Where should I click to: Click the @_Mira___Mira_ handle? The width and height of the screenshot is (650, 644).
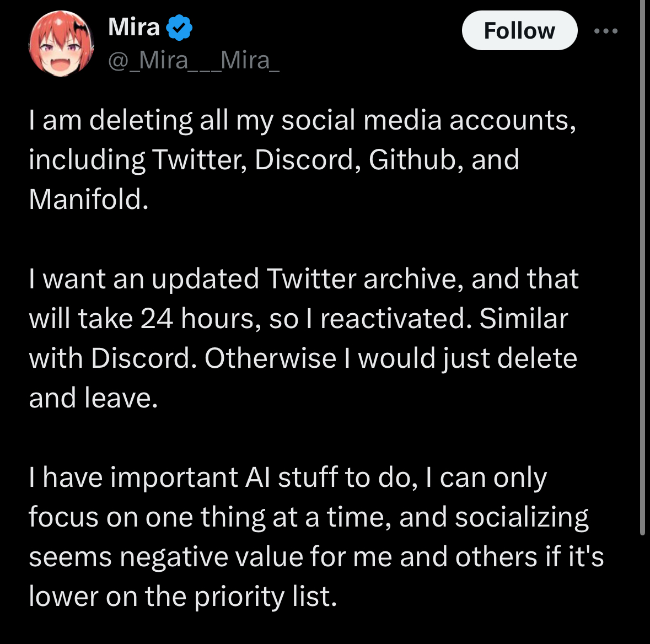click(194, 60)
